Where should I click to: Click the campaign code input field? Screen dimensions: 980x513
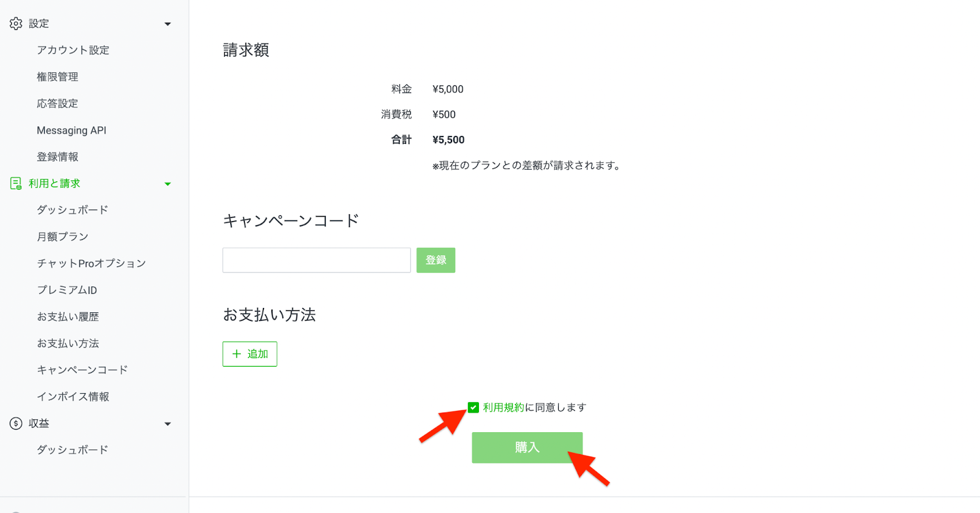coord(316,260)
